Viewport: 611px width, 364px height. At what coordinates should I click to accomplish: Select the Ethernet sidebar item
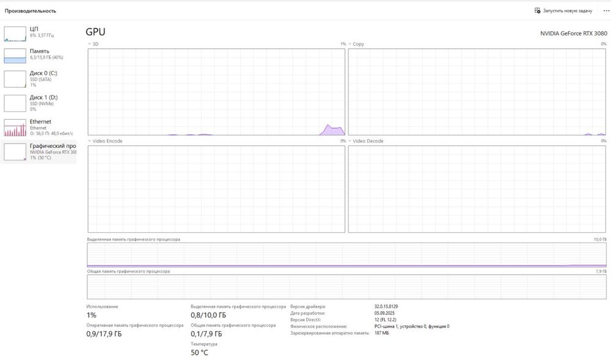pyautogui.click(x=39, y=127)
